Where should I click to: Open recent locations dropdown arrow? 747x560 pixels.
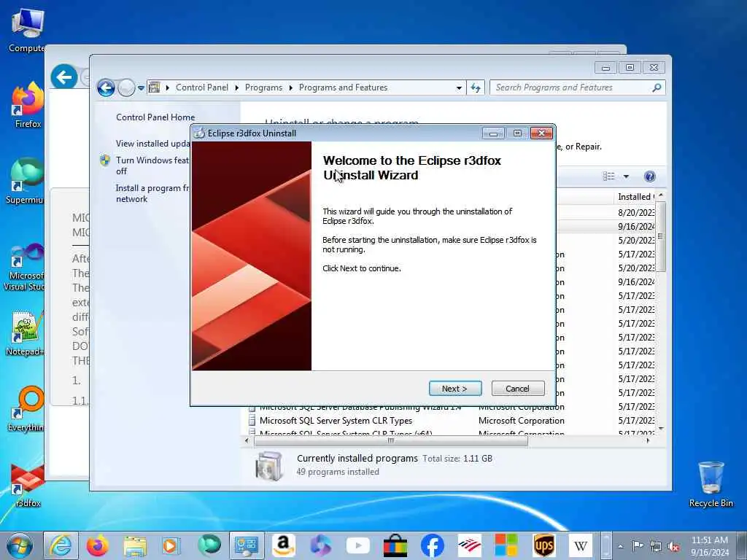(141, 88)
